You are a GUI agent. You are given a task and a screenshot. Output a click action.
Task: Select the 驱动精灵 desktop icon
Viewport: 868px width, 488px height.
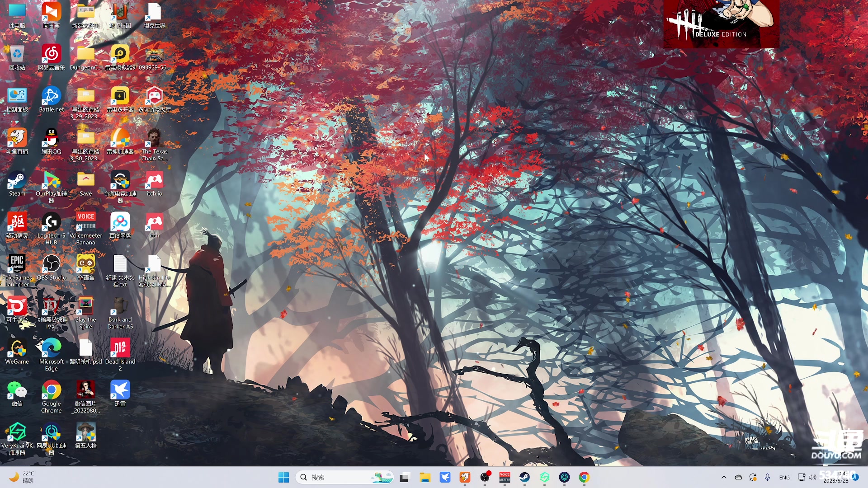17,226
